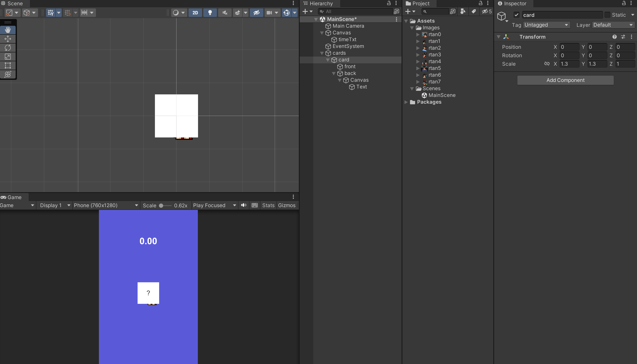
Task: Open Transform component help icon
Action: tap(614, 37)
